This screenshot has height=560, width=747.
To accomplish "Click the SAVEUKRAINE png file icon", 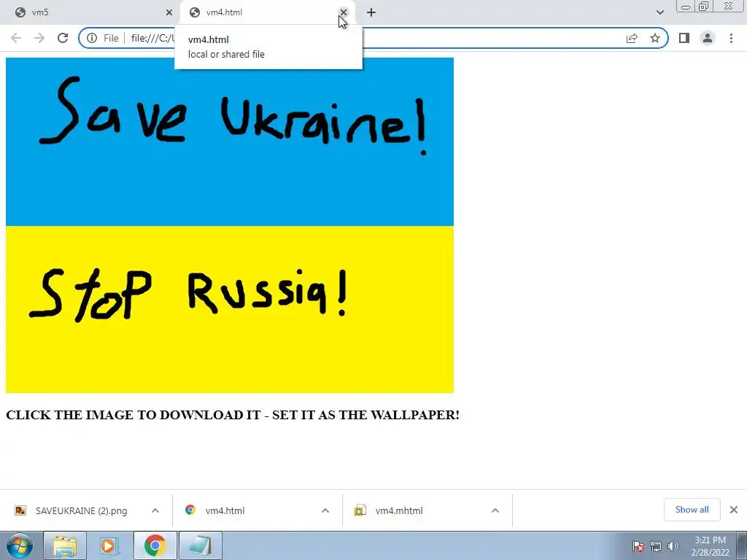I will coord(20,510).
